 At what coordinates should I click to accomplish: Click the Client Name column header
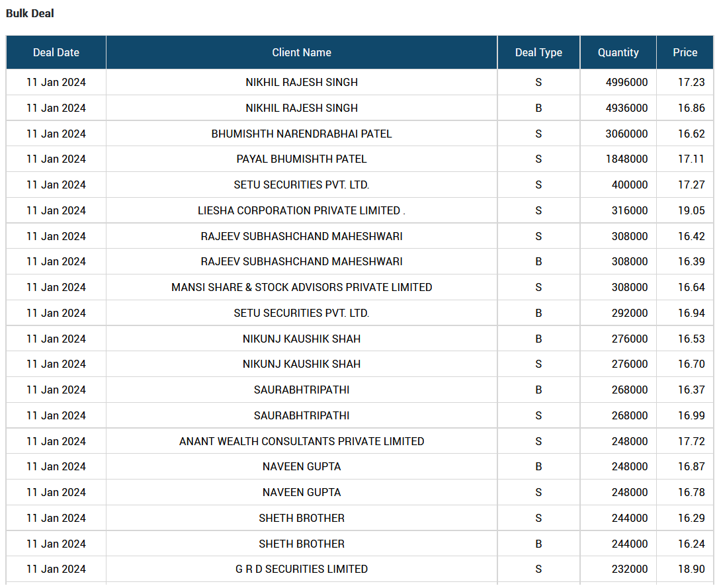coord(302,52)
